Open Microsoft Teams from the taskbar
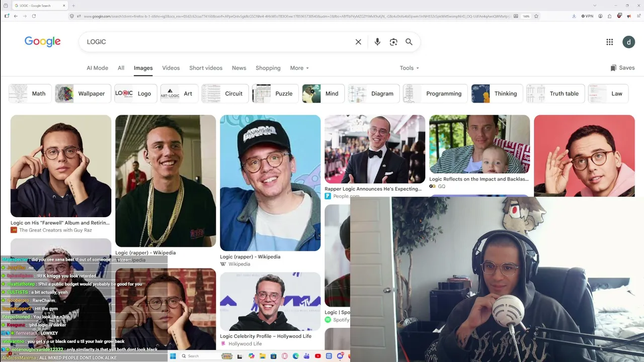This screenshot has height=362, width=644. click(x=307, y=356)
